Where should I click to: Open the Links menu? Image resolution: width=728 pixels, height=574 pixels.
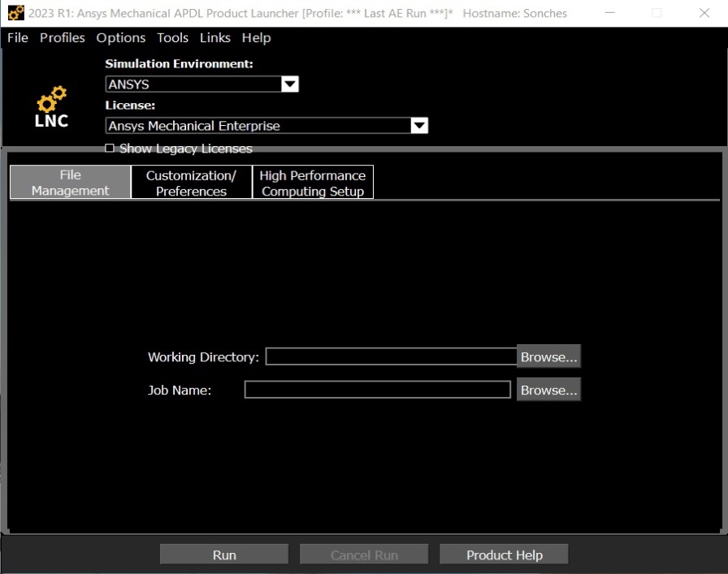pos(215,37)
